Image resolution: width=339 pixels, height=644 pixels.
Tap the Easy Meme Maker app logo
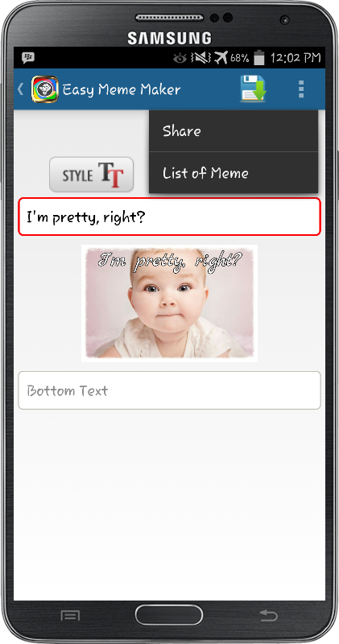coord(45,89)
